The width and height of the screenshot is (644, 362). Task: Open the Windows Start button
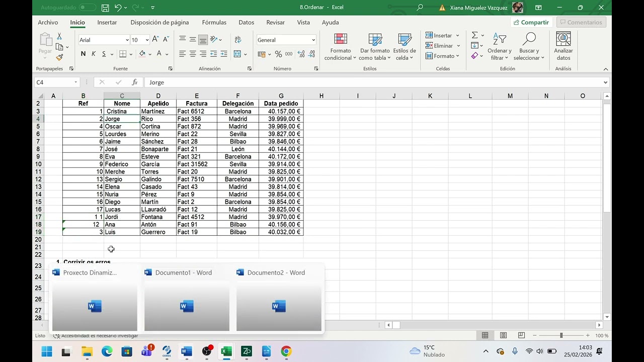47,351
